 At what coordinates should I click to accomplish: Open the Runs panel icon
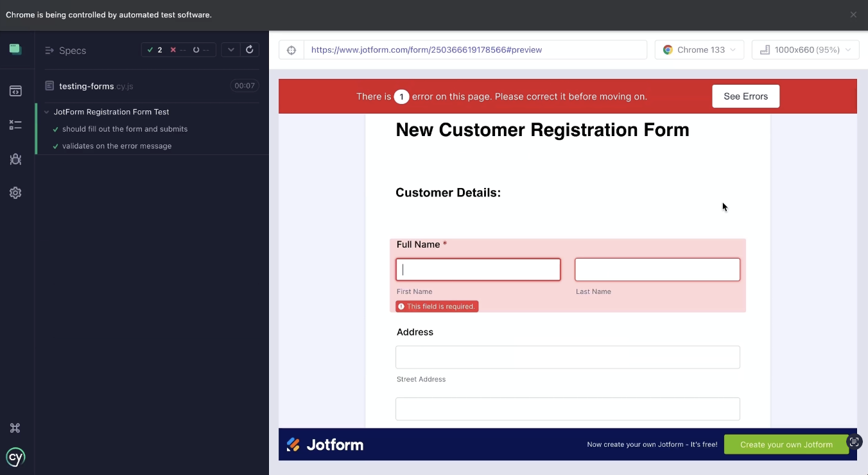tap(15, 125)
